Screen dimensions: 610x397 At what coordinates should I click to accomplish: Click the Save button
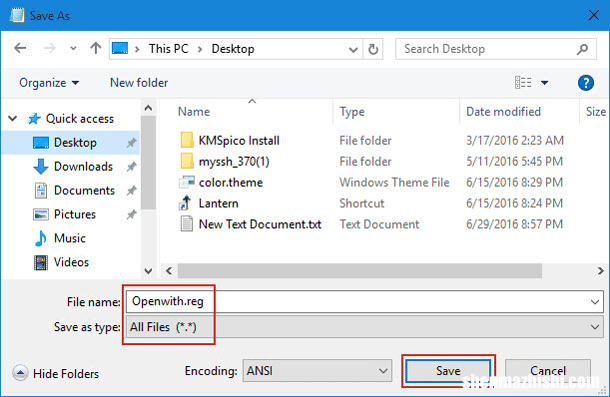448,371
